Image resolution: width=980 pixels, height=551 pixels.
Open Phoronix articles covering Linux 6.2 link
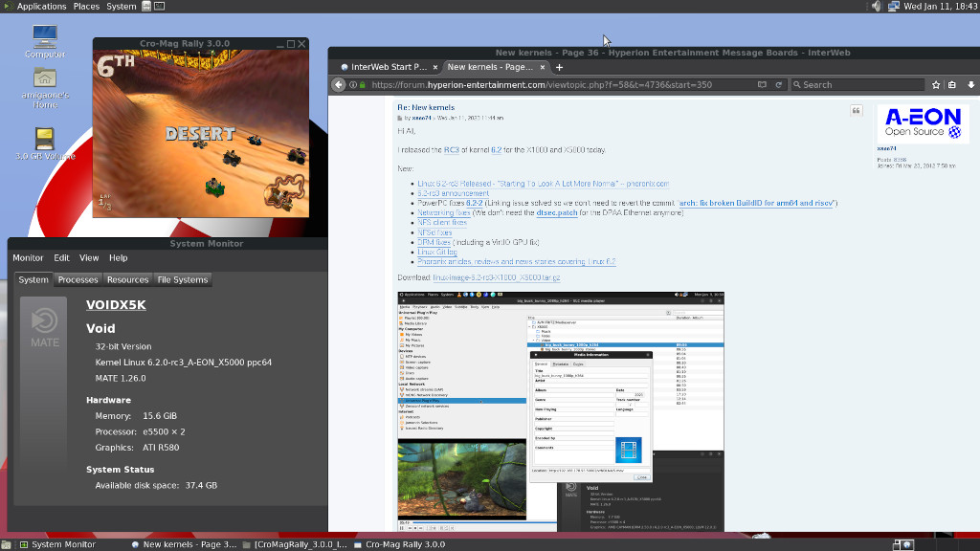pos(516,262)
